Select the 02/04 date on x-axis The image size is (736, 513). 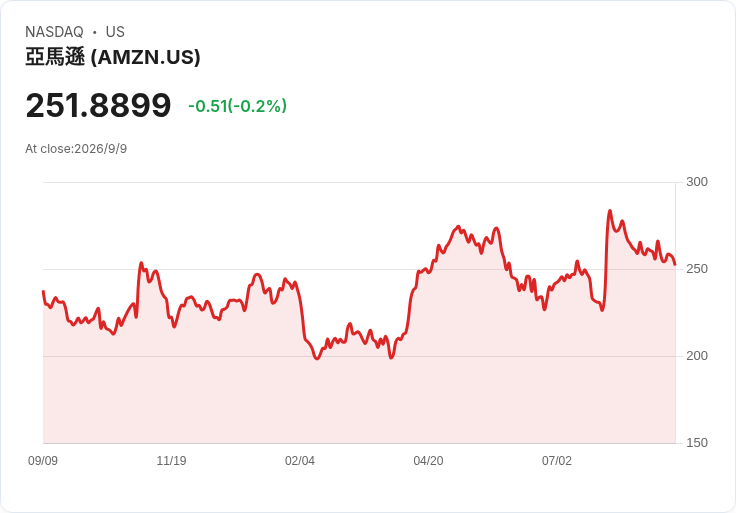(299, 460)
